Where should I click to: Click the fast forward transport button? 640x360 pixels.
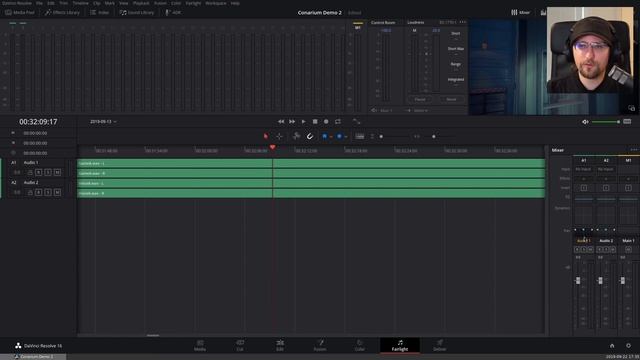click(x=292, y=122)
